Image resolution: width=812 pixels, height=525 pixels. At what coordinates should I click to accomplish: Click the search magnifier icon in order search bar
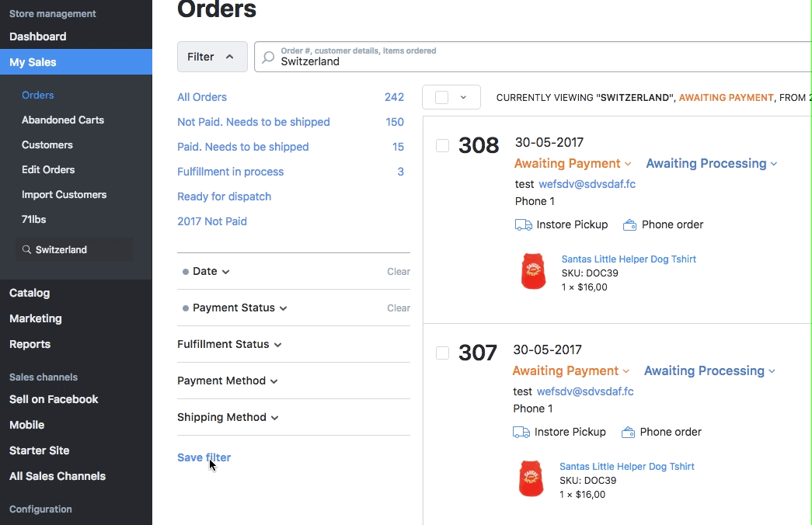268,57
